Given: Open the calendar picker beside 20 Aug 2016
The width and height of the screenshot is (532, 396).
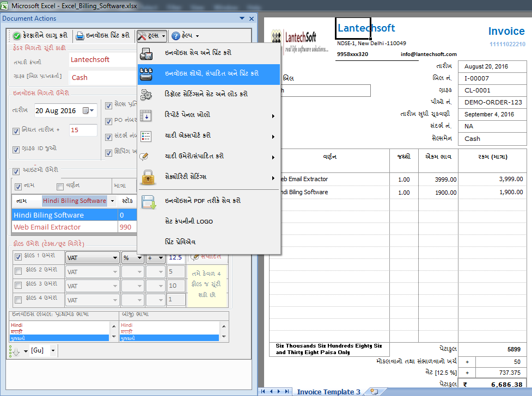Looking at the screenshot, I should 88,110.
